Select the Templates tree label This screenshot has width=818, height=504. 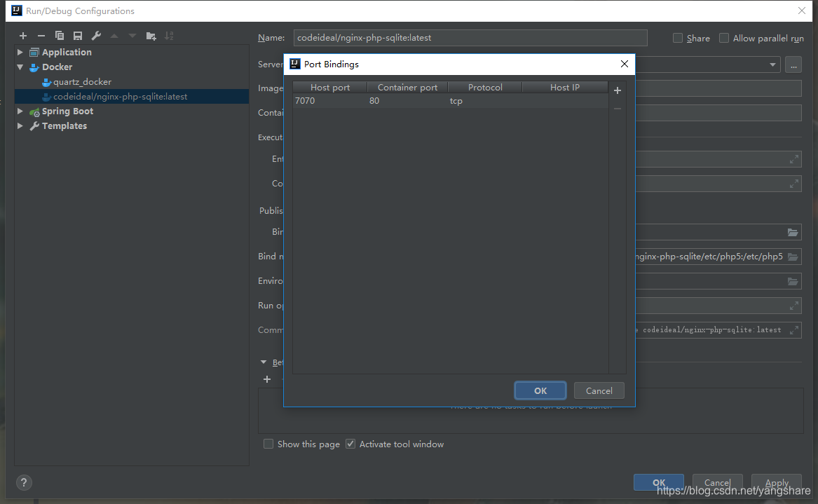[64, 125]
